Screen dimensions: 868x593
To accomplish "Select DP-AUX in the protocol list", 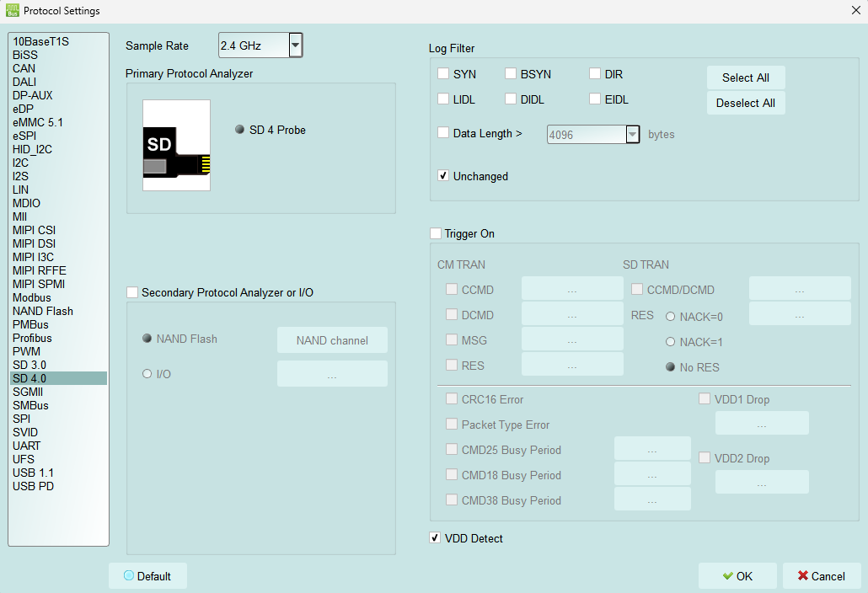I will click(x=59, y=95).
